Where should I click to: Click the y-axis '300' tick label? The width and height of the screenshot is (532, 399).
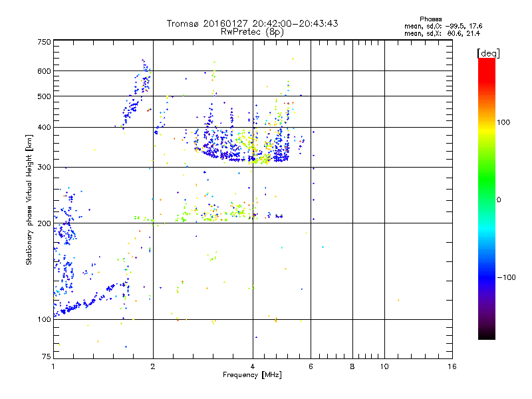tap(44, 167)
